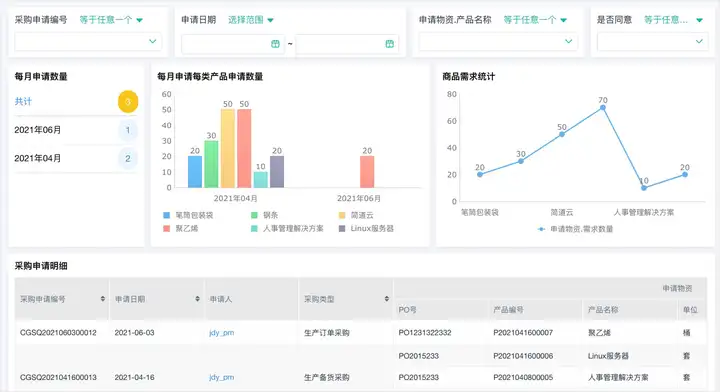Viewport: 720px width, 392px height.
Task: Expand the 申请物资.产品名称 value combo box
Action: tap(498, 41)
